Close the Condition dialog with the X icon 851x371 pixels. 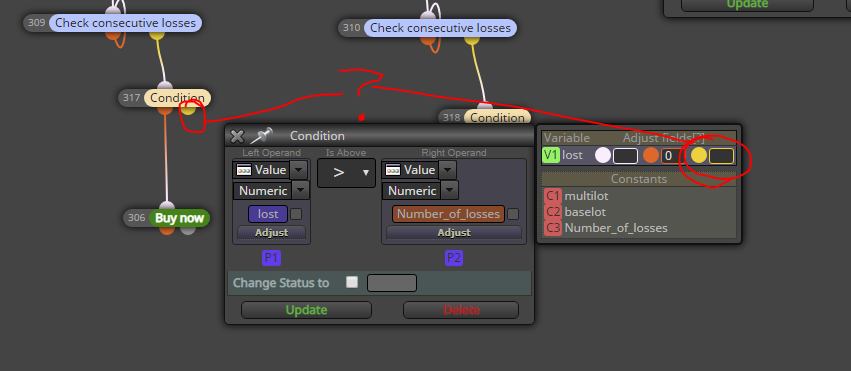point(237,136)
